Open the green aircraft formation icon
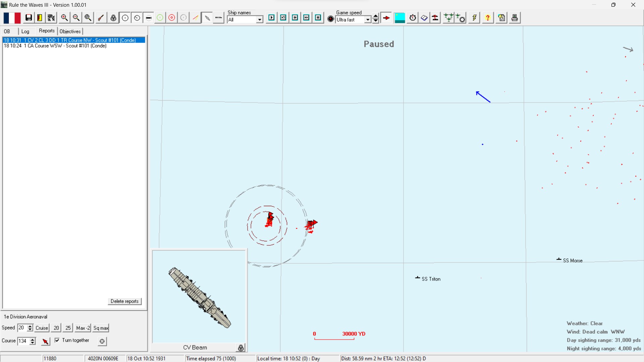The image size is (644, 362). (x=448, y=18)
